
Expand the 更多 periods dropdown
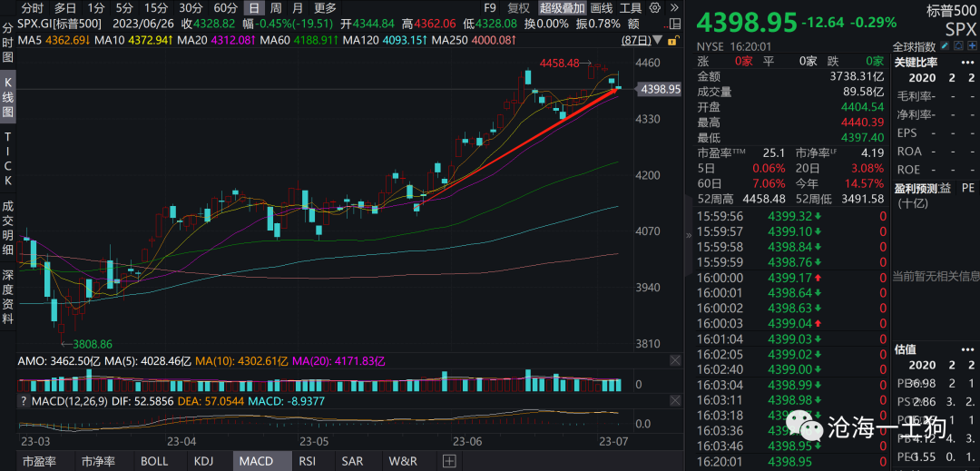[x=326, y=8]
